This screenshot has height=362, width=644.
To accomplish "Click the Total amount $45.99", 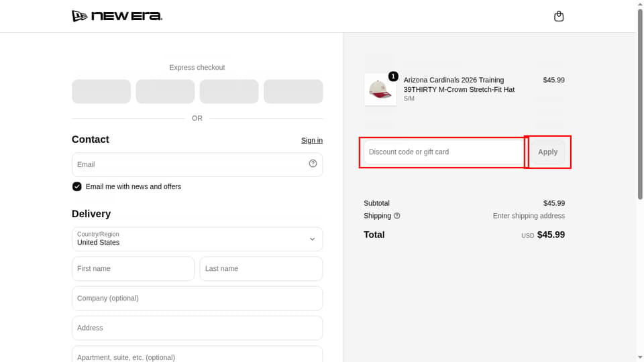I will tap(551, 235).
